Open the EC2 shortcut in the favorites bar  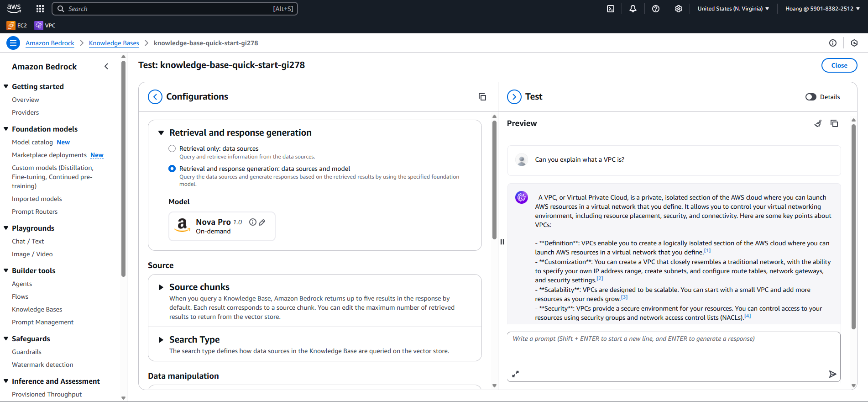point(17,26)
